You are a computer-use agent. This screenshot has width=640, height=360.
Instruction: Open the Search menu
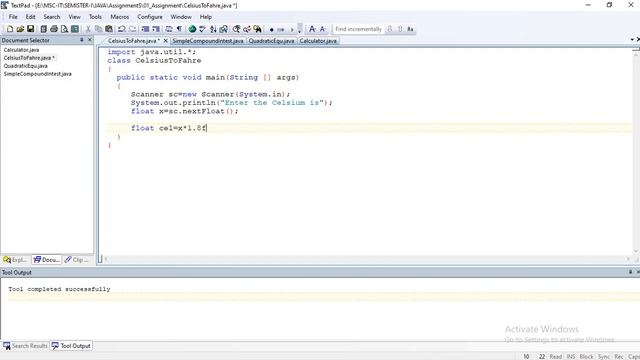click(x=52, y=17)
